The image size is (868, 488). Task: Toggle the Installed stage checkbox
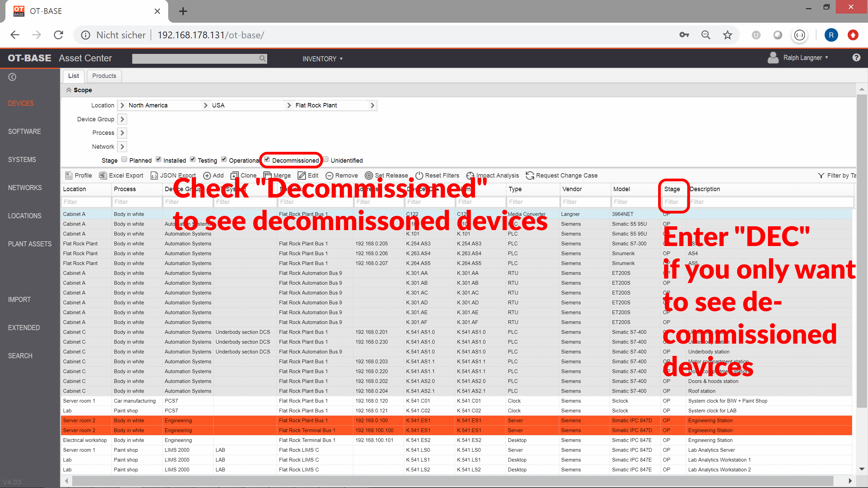(x=158, y=159)
